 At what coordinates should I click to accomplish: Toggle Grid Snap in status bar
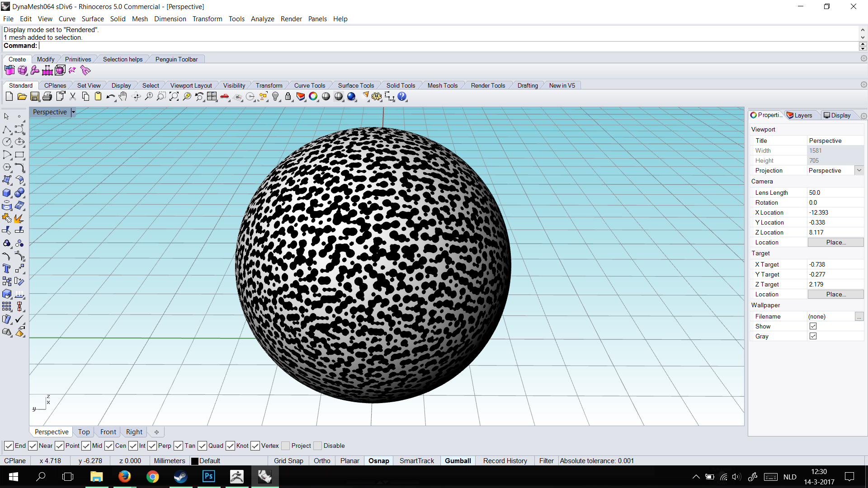[288, 461]
